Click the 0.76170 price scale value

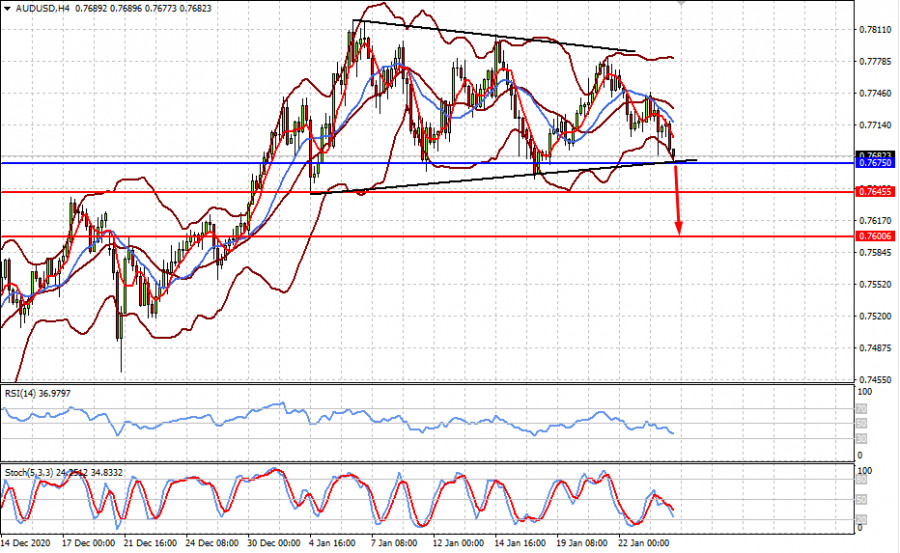(x=875, y=221)
